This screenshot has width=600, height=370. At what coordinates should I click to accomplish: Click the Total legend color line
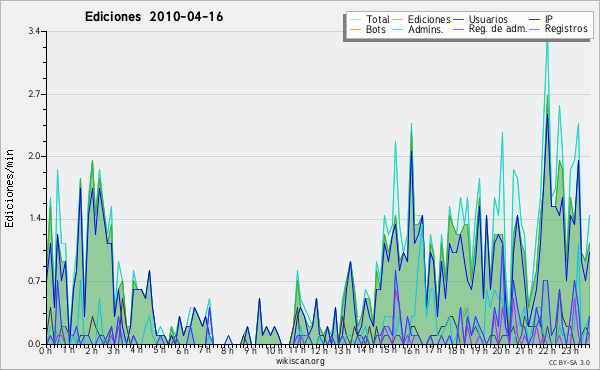coord(355,20)
